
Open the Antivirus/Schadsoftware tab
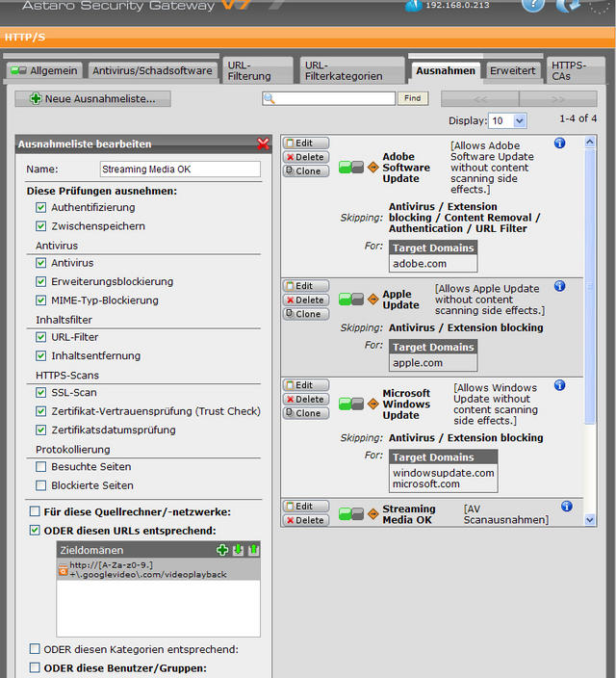[x=152, y=70]
